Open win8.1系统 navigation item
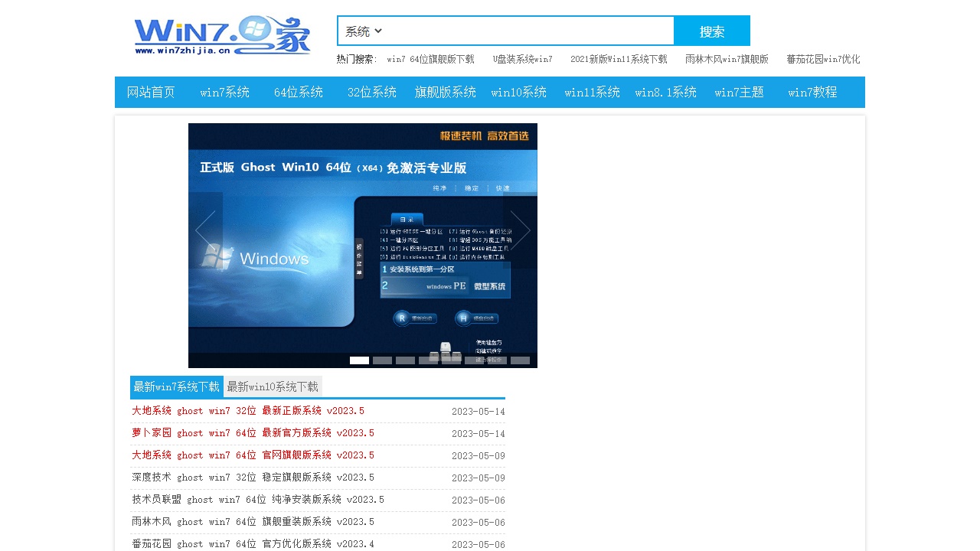 pos(666,93)
